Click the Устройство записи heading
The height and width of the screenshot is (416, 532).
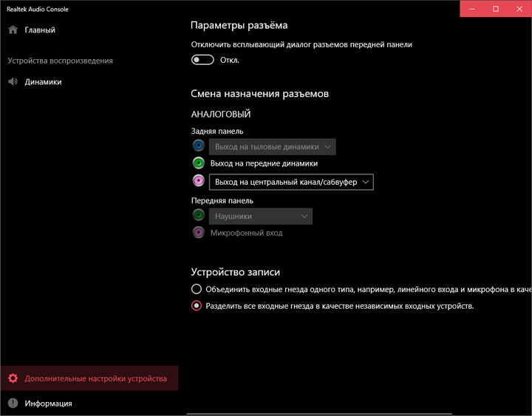(x=236, y=272)
